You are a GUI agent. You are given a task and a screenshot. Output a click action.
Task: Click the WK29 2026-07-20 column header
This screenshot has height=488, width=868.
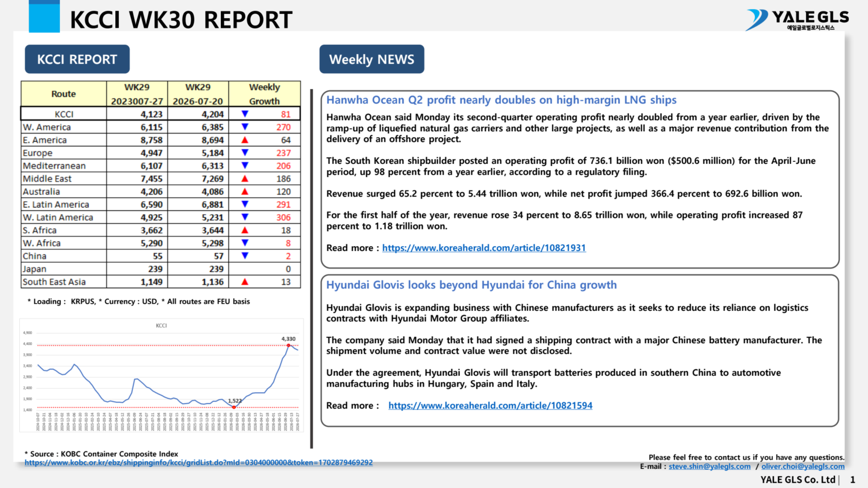click(198, 94)
